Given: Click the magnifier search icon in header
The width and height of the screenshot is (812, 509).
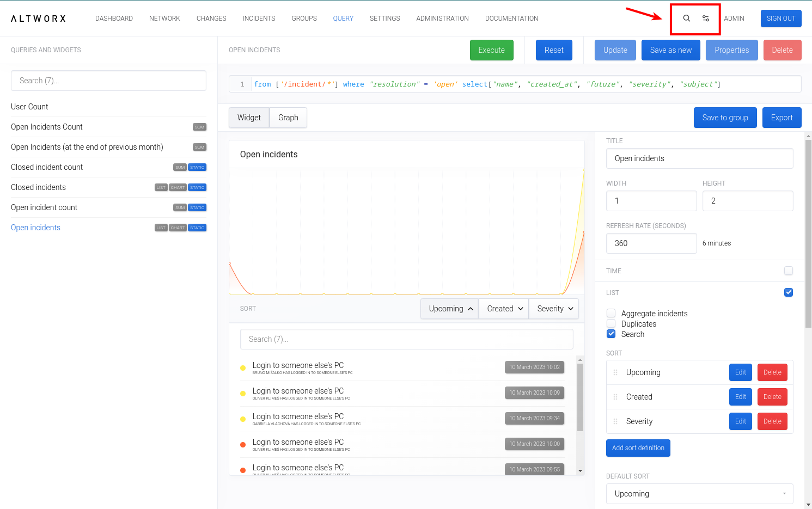Looking at the screenshot, I should tap(686, 19).
